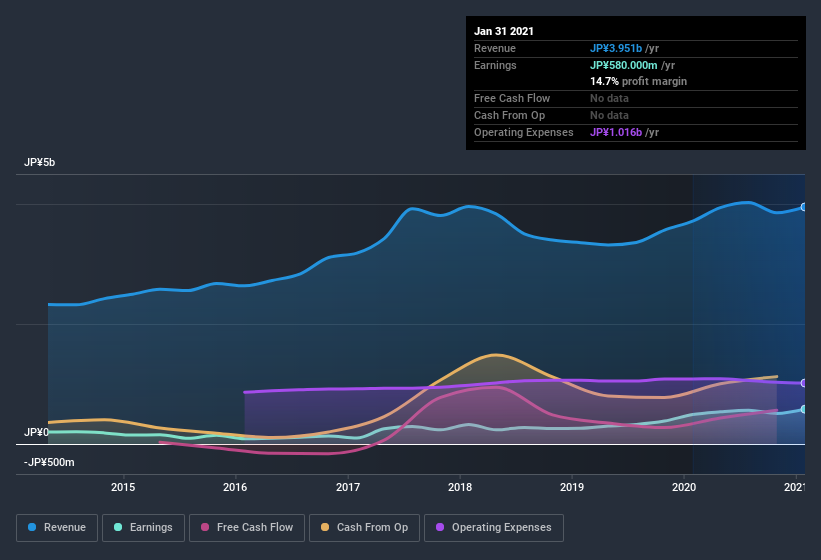The width and height of the screenshot is (821, 560).
Task: Click the JP¥580.000m earnings value
Action: coord(624,65)
